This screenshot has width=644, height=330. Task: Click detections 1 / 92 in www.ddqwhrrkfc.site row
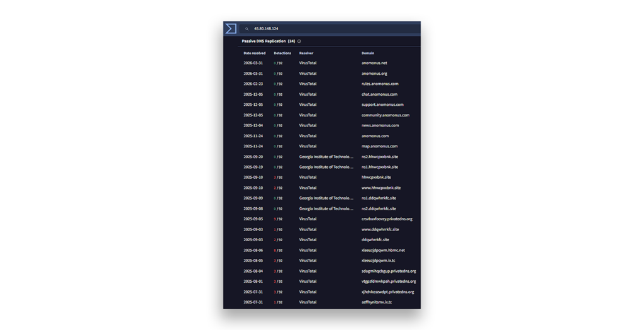coord(278,230)
